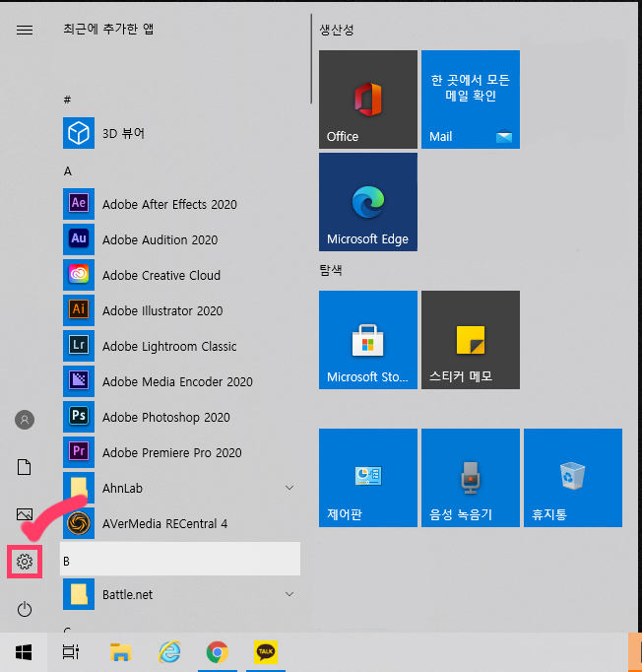Image resolution: width=642 pixels, height=672 pixels.
Task: Open the Office tile
Action: pyautogui.click(x=368, y=100)
